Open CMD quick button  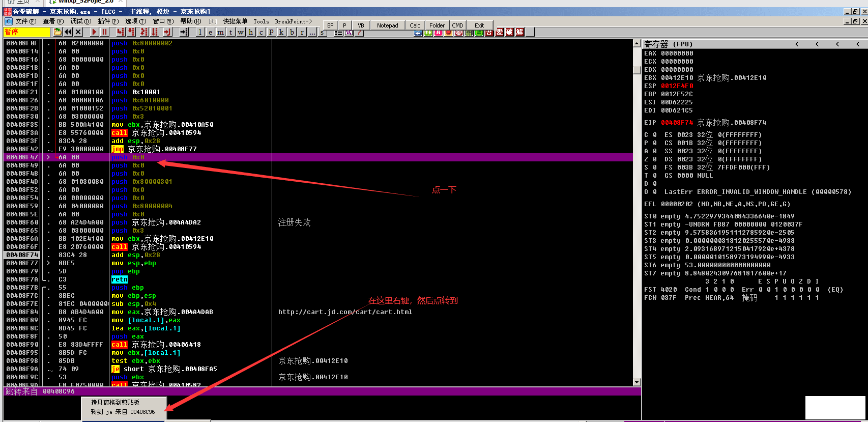(457, 25)
